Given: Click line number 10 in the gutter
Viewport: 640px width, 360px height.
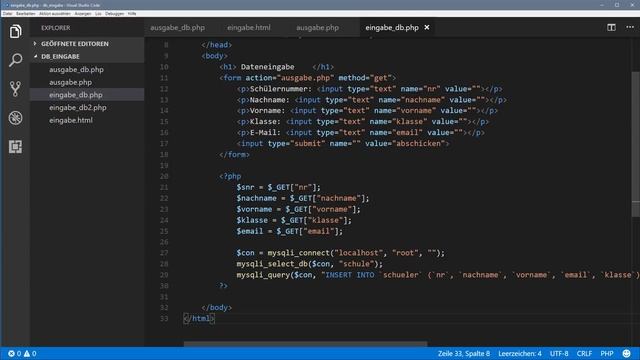Looking at the screenshot, I should (164, 67).
